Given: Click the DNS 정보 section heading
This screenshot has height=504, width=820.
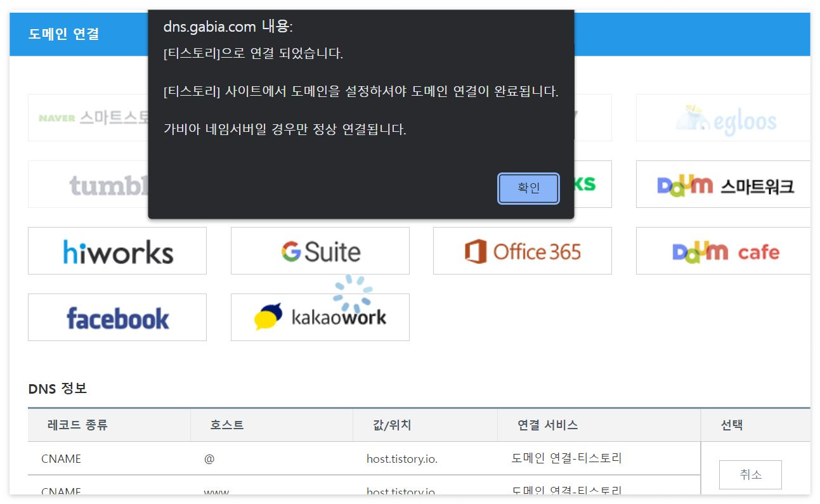Looking at the screenshot, I should click(x=58, y=389).
